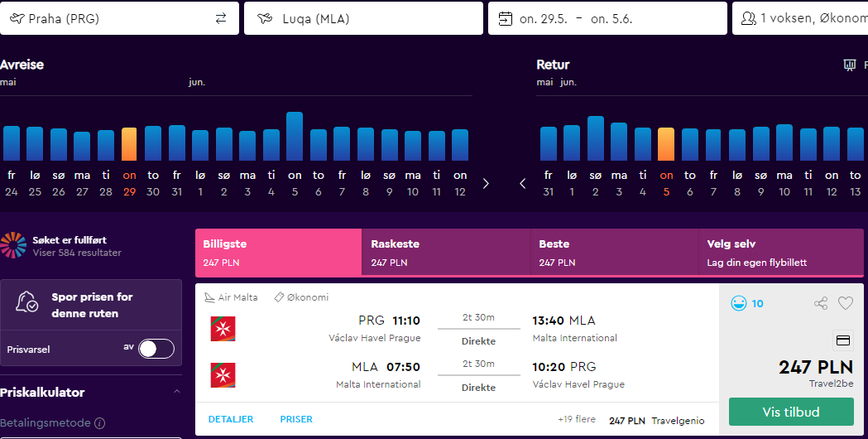Select departure price bar for on 5
The image size is (868, 439).
[295, 137]
